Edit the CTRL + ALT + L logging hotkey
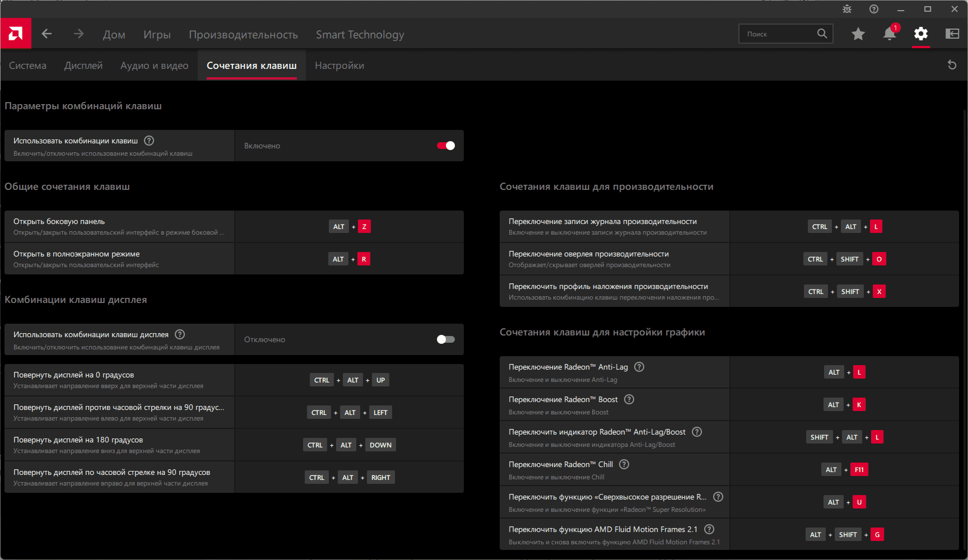The width and height of the screenshot is (968, 560). [x=845, y=227]
